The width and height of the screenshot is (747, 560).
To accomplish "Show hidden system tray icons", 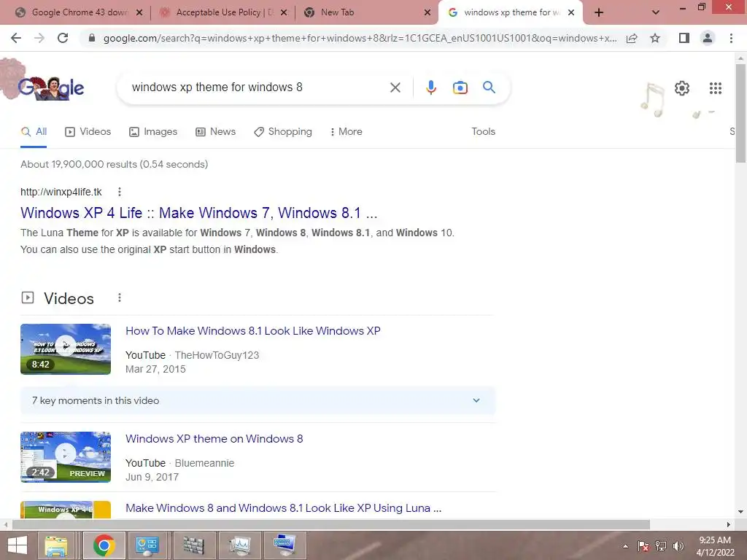I will [625, 546].
